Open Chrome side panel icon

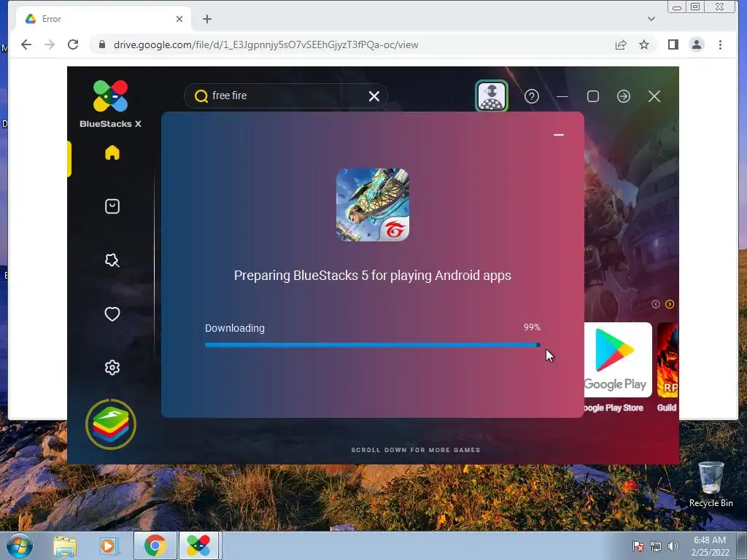tap(673, 44)
